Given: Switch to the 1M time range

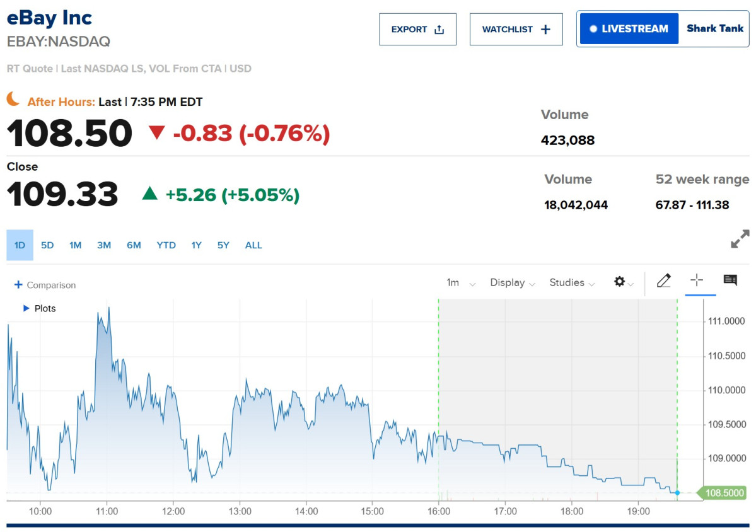Looking at the screenshot, I should (x=75, y=245).
